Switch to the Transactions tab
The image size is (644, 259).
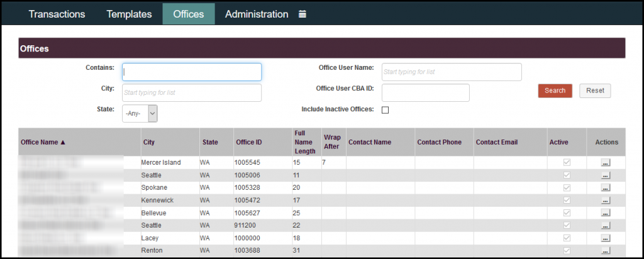tap(57, 14)
